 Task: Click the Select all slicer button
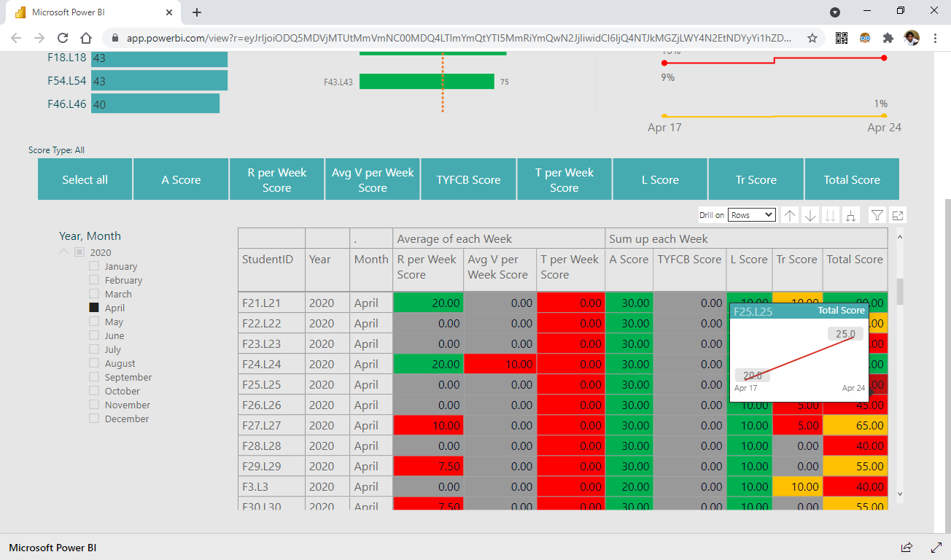pos(85,179)
